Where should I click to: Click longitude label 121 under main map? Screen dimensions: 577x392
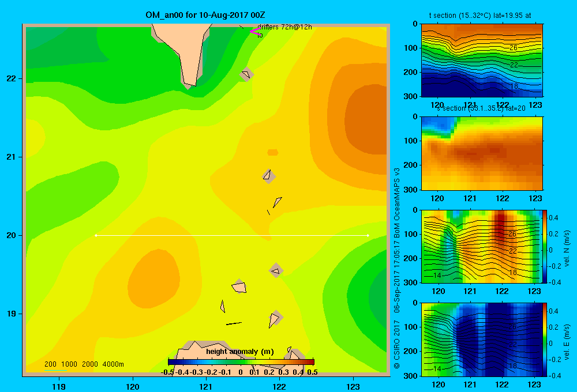[206, 386]
